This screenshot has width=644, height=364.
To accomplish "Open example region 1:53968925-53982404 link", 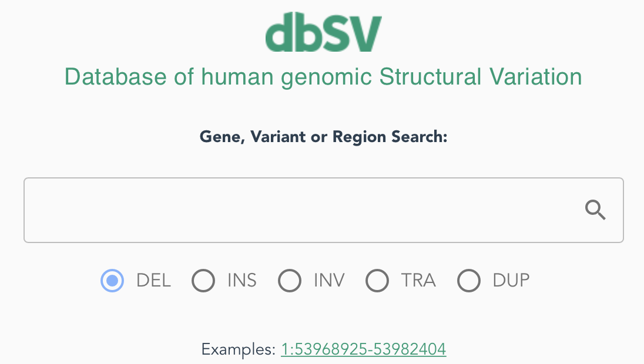I will tap(364, 349).
